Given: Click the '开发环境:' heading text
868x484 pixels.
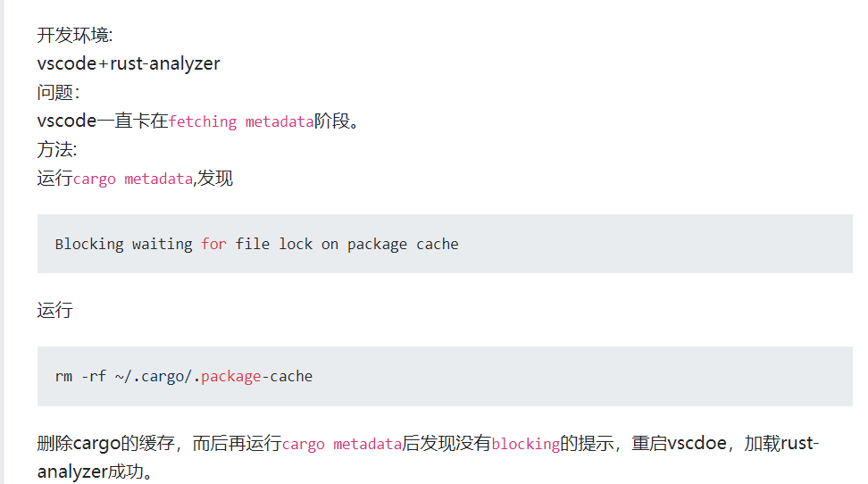Looking at the screenshot, I should 75,36.
